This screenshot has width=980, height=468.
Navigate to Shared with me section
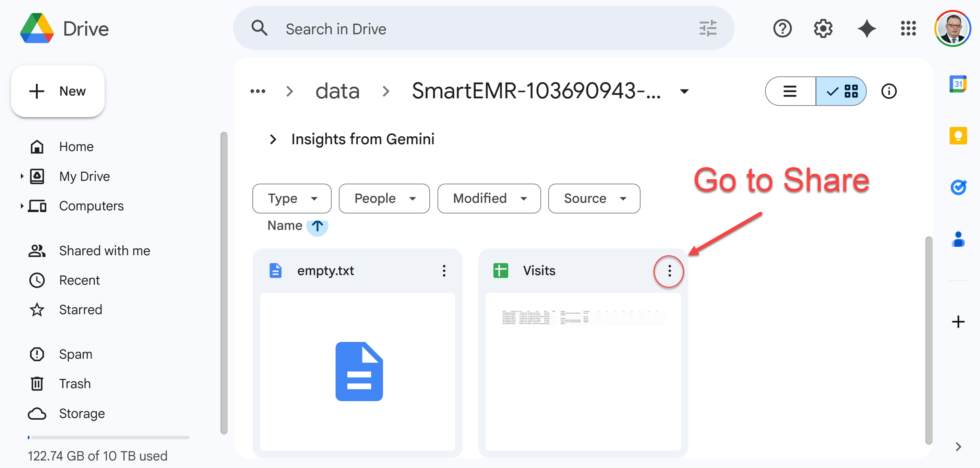coord(104,250)
